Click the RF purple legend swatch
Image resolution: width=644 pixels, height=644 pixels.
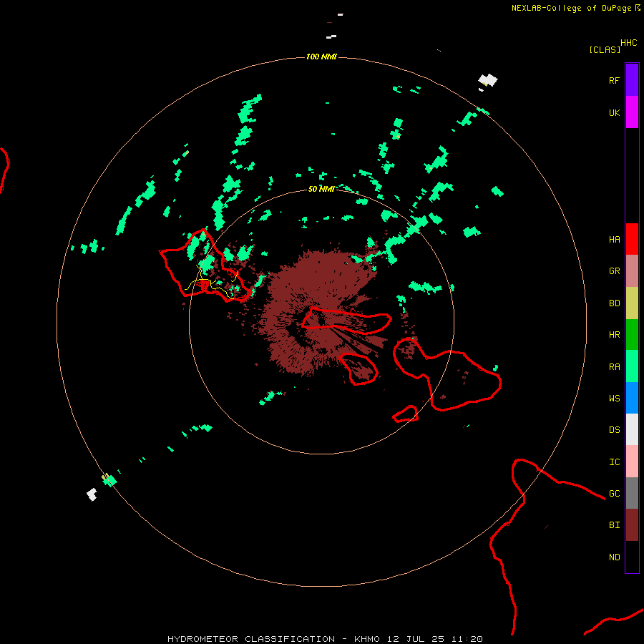(632, 80)
